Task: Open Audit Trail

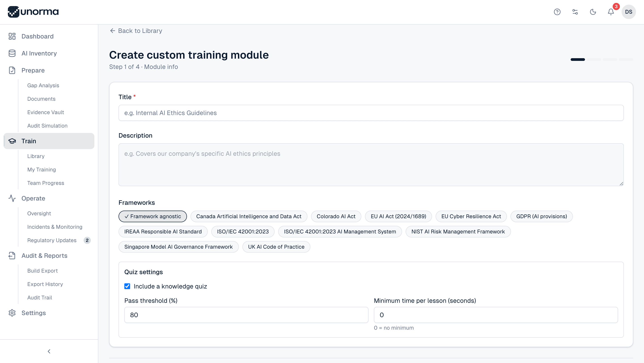Action: coord(40,298)
